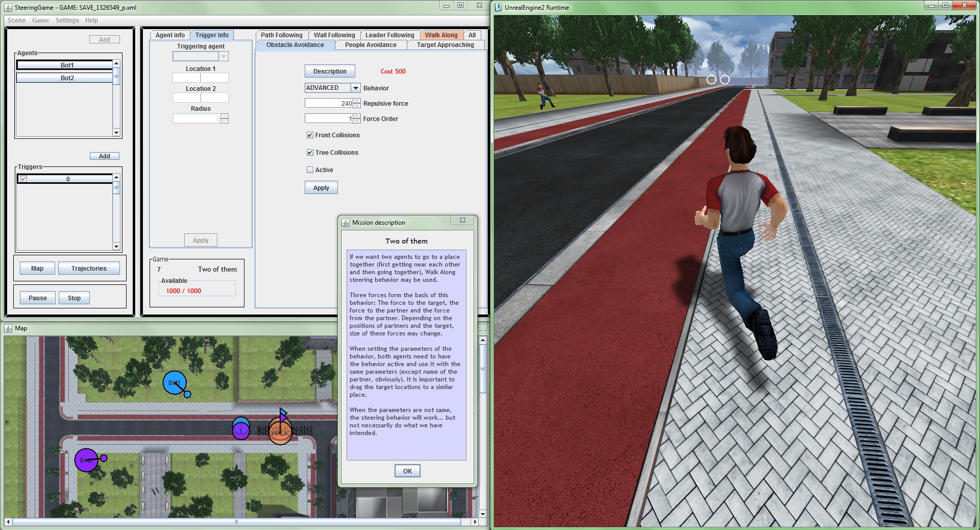This screenshot has height=530, width=980.
Task: Switch to the People Avoidance tab
Action: [371, 45]
